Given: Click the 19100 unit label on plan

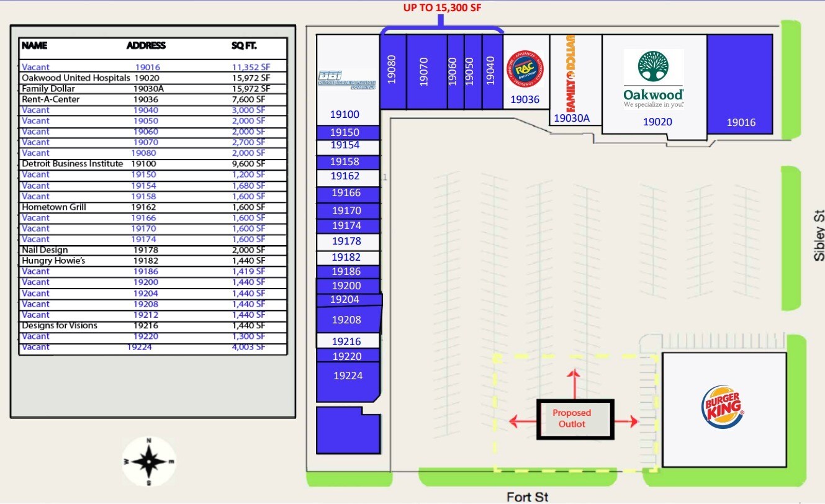Looking at the screenshot, I should tap(345, 114).
